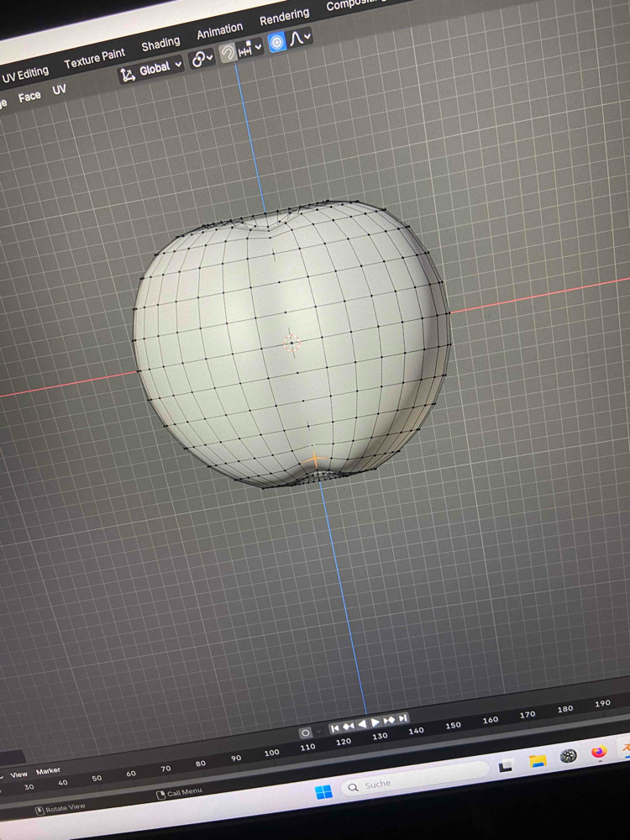Switch to the Shading workspace tab
This screenshot has width=630, height=840.
click(x=160, y=44)
